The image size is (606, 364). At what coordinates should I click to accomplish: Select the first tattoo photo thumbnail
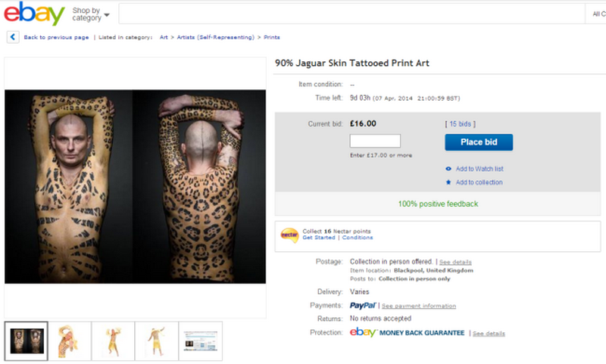(x=27, y=341)
